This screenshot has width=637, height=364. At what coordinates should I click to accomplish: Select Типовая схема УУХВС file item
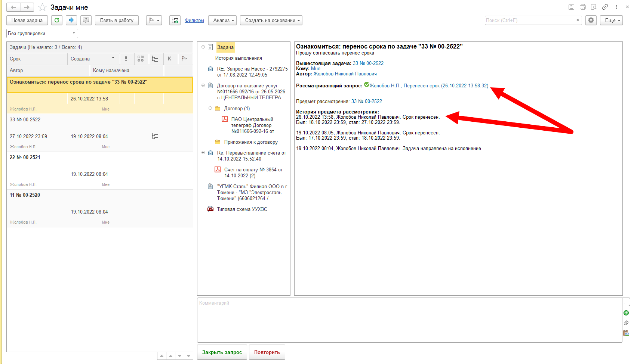click(242, 209)
